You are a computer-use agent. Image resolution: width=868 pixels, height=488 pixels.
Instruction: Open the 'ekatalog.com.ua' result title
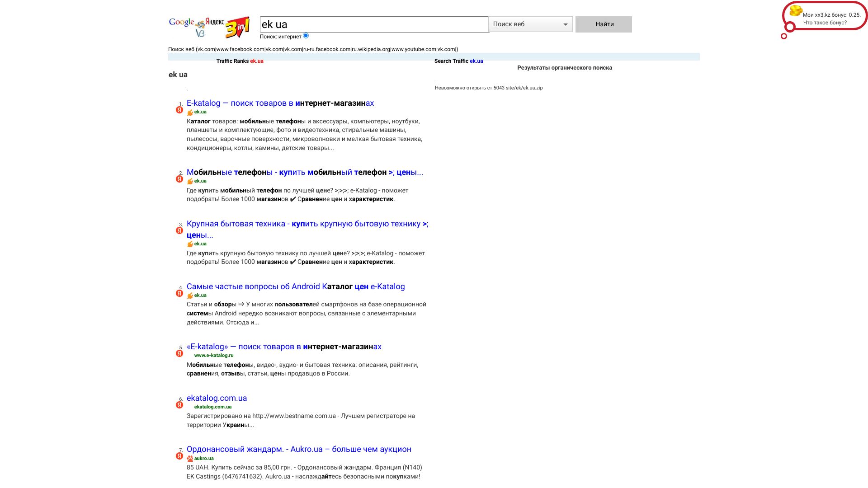217,398
